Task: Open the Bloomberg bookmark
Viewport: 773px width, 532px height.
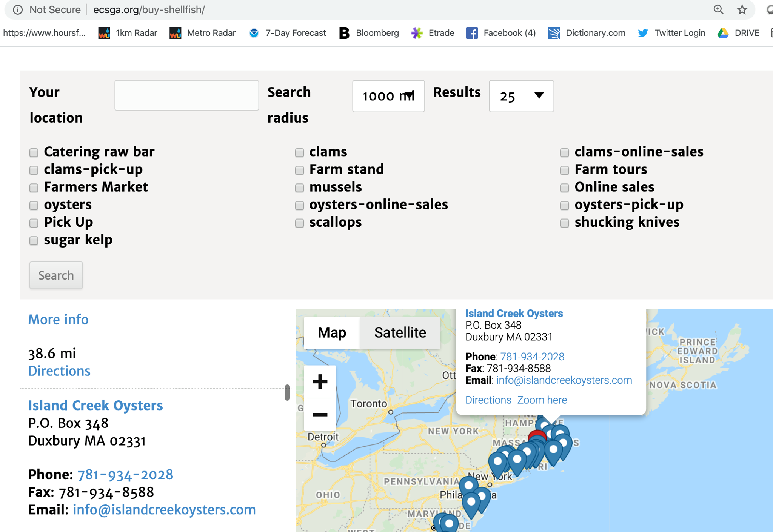Action: tap(369, 33)
